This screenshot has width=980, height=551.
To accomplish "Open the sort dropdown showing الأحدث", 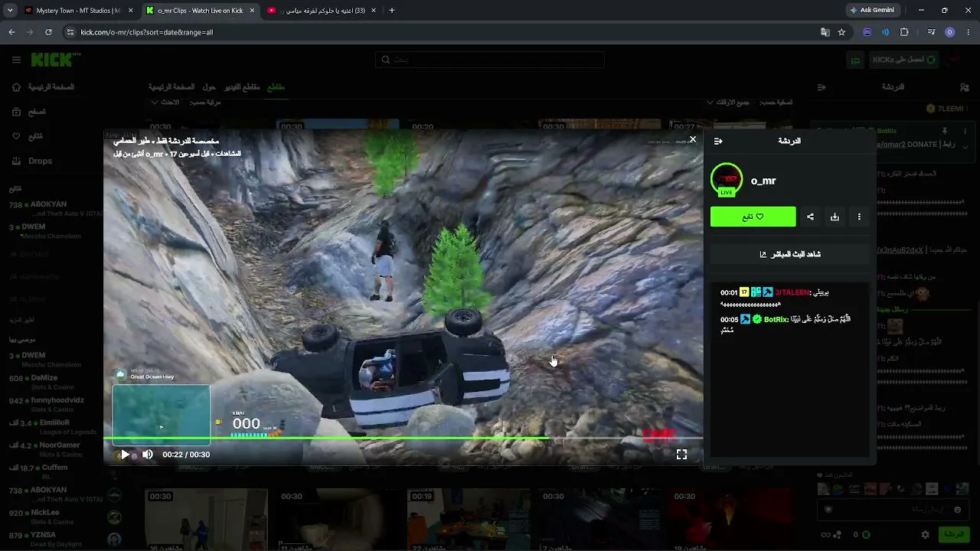I will (165, 103).
